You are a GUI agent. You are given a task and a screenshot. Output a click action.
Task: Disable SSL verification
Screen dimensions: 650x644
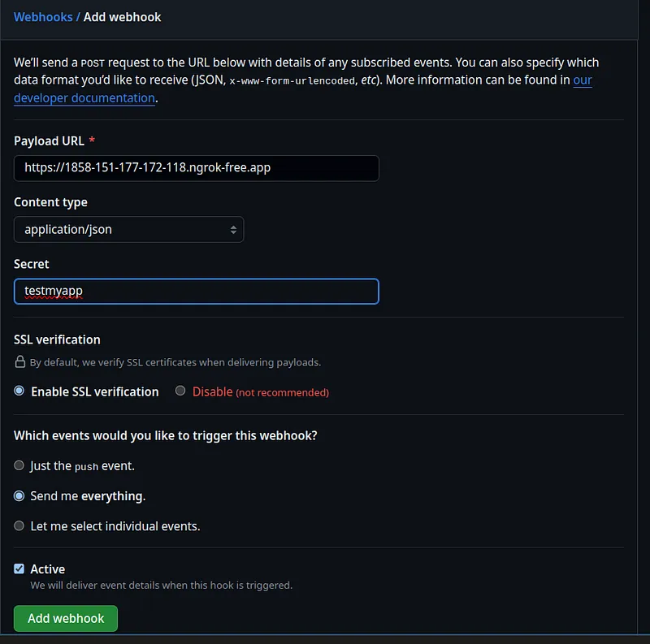tap(180, 391)
